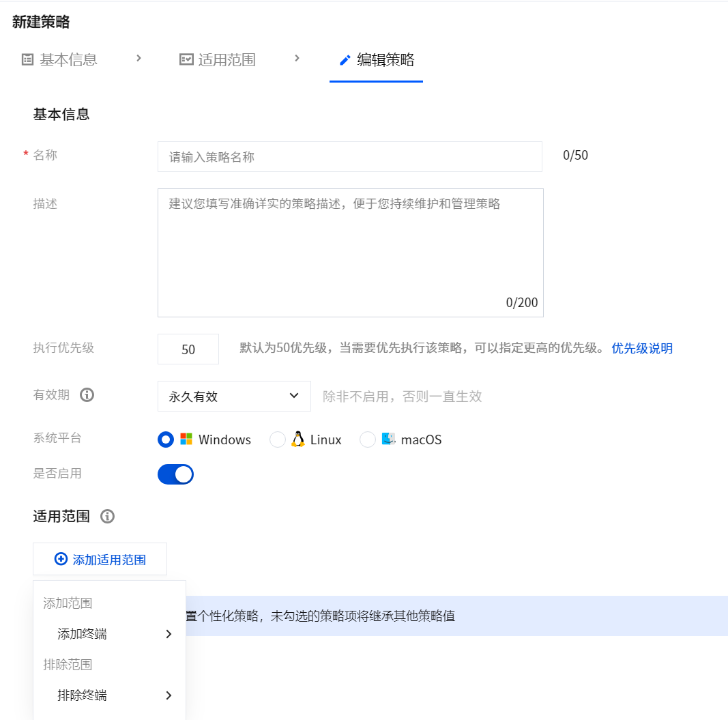Viewport: 728px width, 720px height.
Task: Click the info icon beside 有效期
Action: [x=87, y=395]
